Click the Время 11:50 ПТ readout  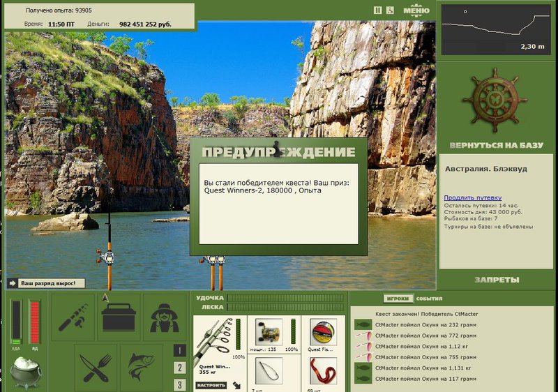(x=50, y=24)
